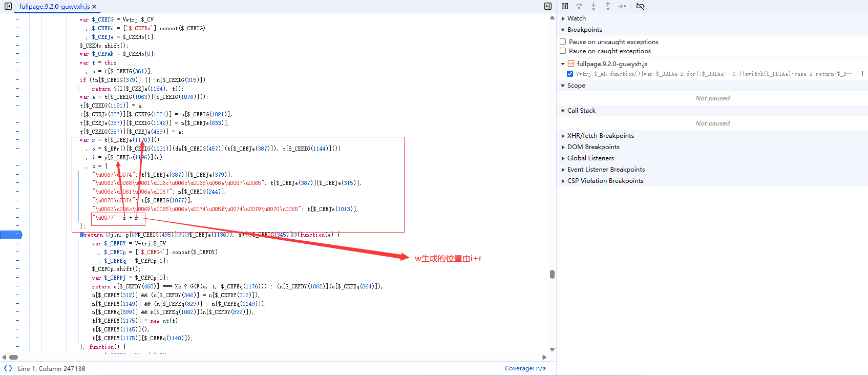Screen dimensions: 868x376
Task: Click the code editor scroll-down arrow
Action: (552, 350)
